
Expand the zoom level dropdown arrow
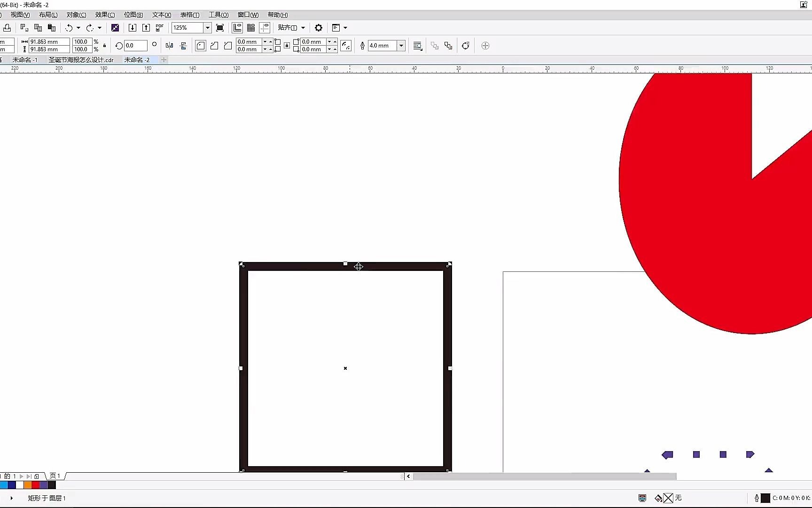[207, 28]
